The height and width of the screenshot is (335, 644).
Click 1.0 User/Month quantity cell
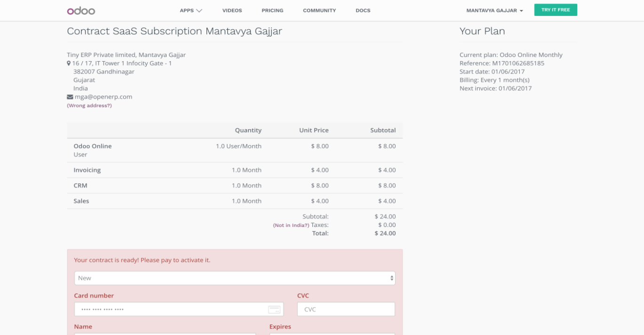(x=239, y=146)
